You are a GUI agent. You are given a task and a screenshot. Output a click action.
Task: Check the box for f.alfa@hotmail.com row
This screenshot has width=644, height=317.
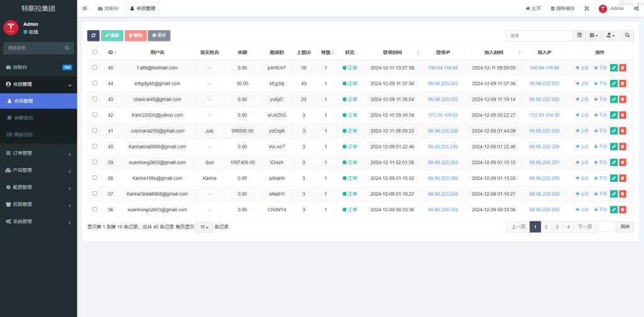coord(95,67)
